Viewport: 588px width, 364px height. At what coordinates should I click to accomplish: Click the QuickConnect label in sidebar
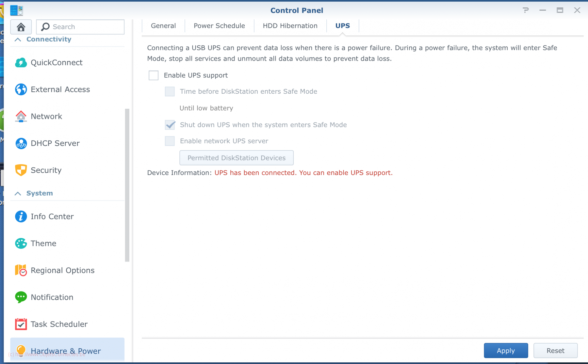click(57, 62)
